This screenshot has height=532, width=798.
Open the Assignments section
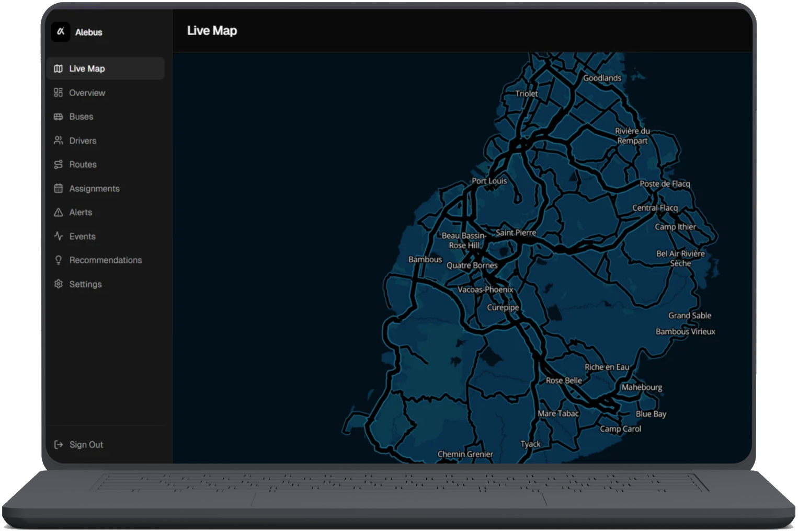pyautogui.click(x=106, y=188)
